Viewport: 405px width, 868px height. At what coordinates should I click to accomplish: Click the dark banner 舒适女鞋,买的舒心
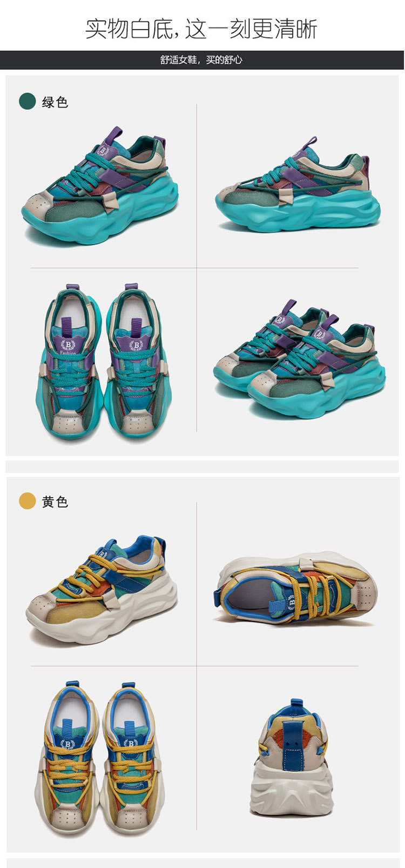click(202, 60)
